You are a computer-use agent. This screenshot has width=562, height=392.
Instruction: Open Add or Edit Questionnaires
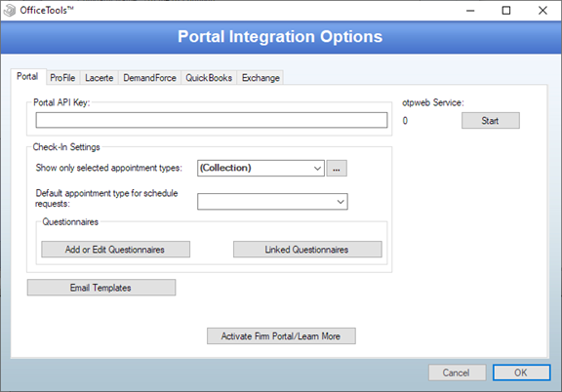[x=115, y=250]
